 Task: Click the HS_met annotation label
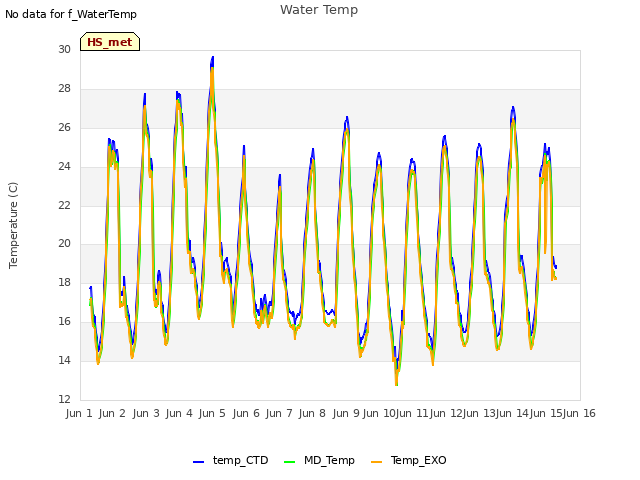click(x=110, y=42)
